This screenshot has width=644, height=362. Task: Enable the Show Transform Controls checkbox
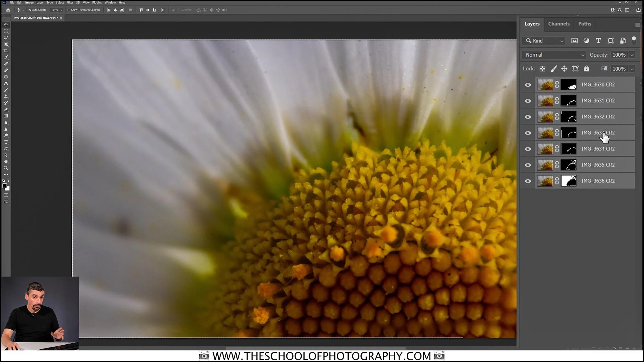point(69,10)
